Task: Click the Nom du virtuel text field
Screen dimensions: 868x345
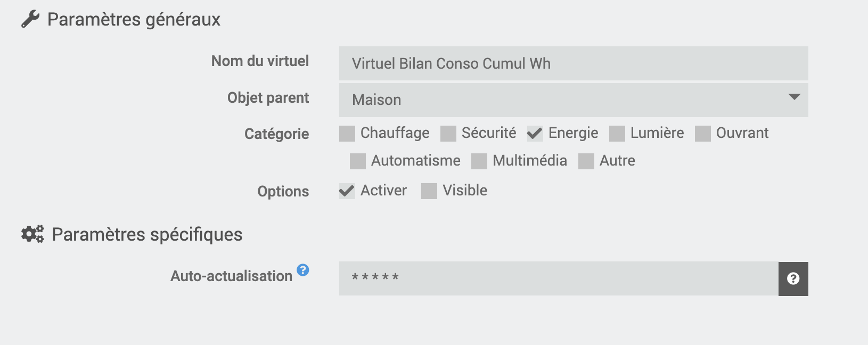Action: (x=573, y=63)
